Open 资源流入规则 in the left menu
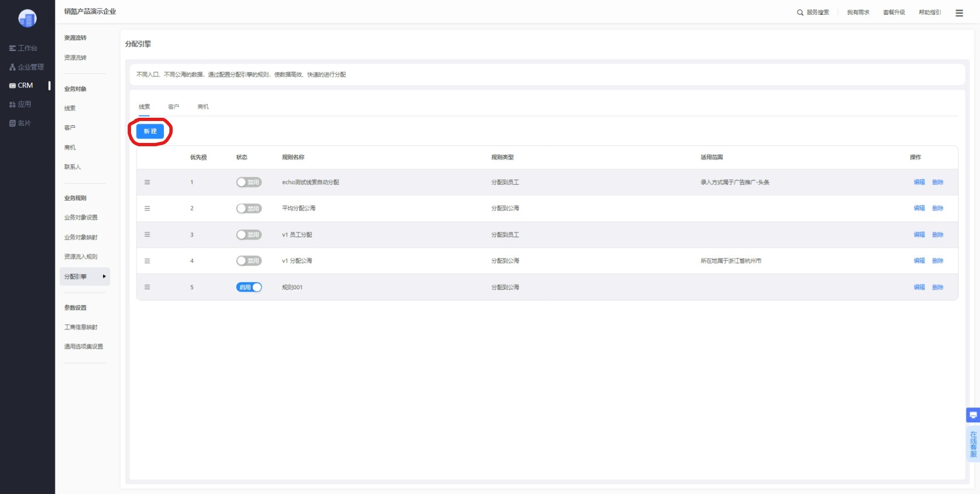Screen dimensions: 980x494 click(81, 256)
